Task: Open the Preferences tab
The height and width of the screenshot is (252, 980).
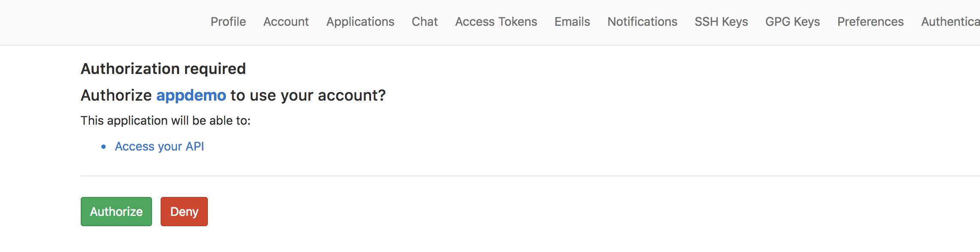Action: (x=870, y=22)
